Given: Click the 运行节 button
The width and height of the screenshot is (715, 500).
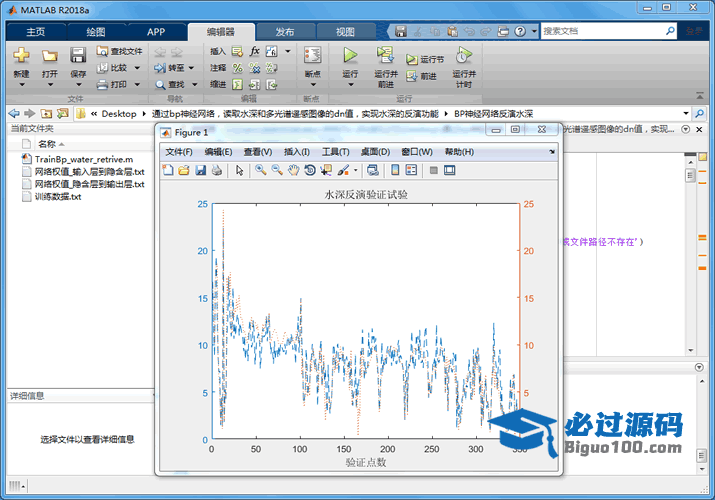Looking at the screenshot, I should point(424,60).
